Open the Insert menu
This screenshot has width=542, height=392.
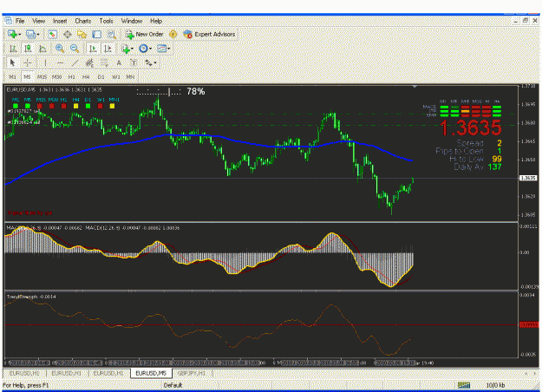click(x=60, y=21)
